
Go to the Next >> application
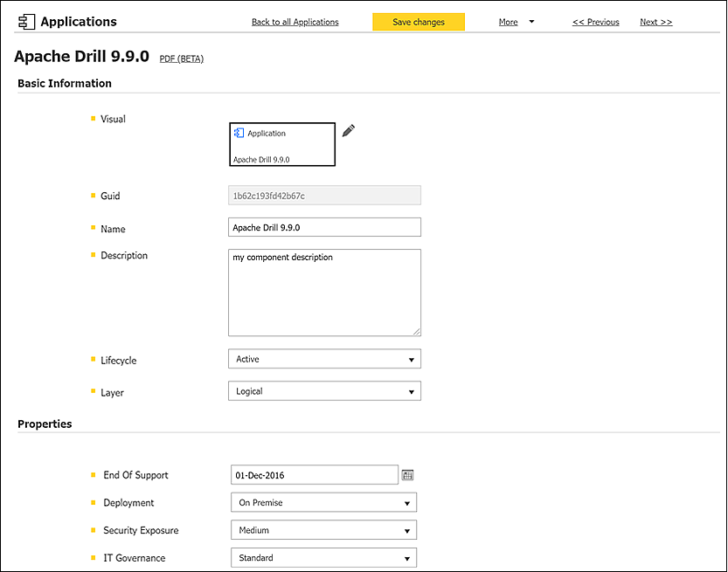(655, 22)
